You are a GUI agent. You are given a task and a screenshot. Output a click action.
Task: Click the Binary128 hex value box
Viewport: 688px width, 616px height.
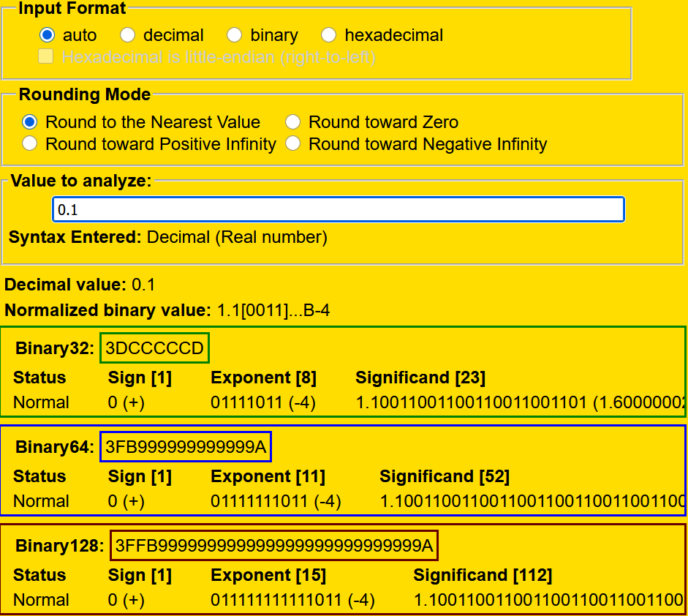click(x=274, y=546)
